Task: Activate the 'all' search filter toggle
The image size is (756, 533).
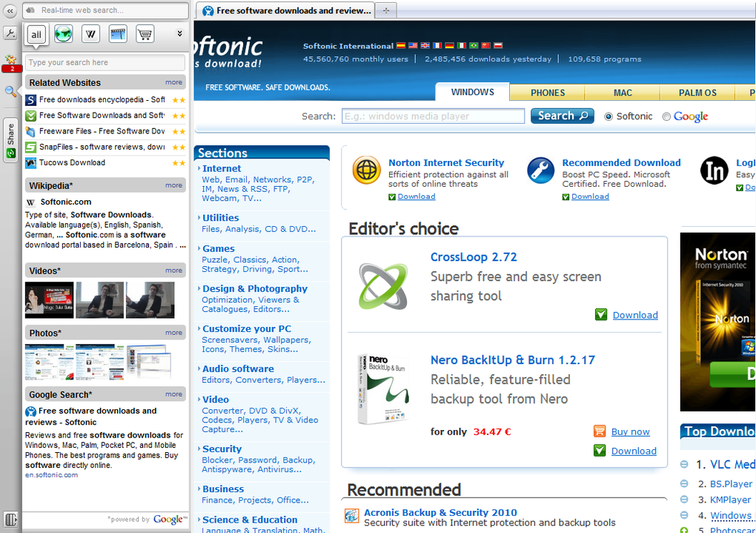Action: coord(36,35)
